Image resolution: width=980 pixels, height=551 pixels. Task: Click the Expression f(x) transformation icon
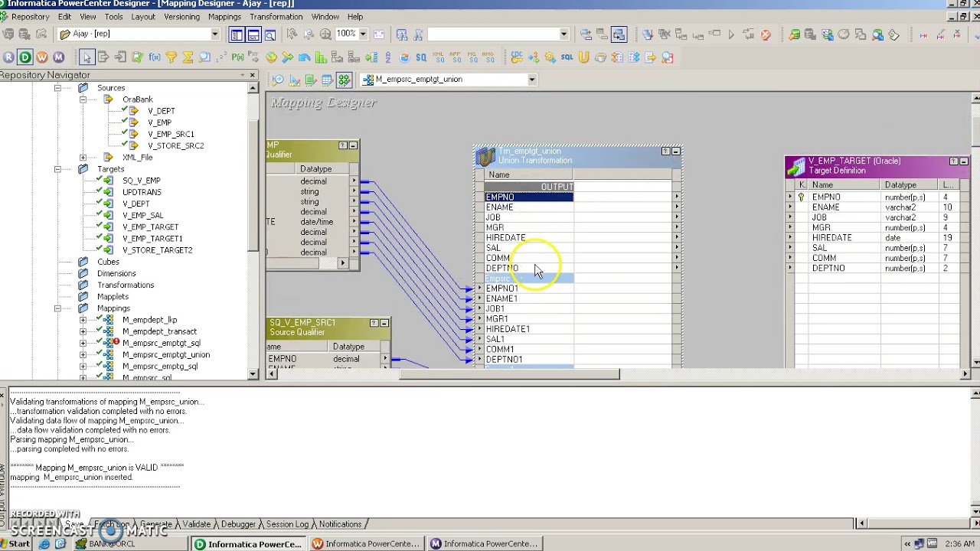tap(154, 57)
